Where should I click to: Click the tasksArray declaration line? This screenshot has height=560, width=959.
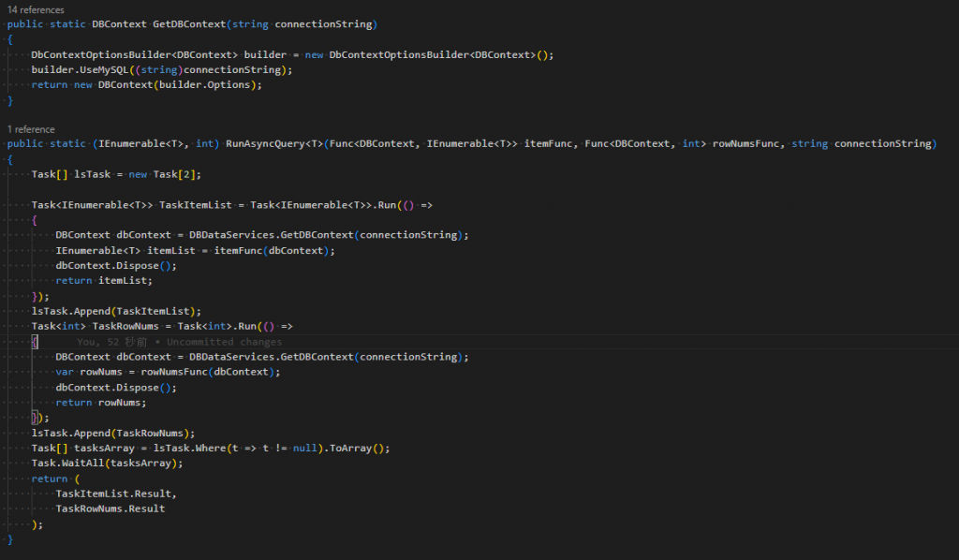pos(211,449)
